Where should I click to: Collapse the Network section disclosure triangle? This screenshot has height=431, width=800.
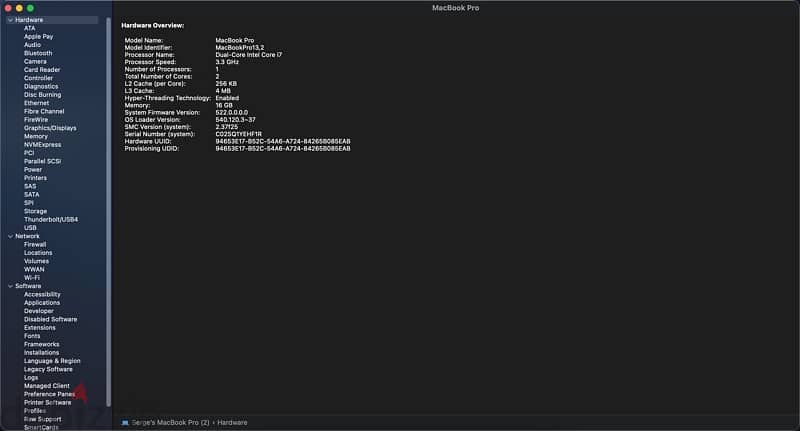pos(9,236)
